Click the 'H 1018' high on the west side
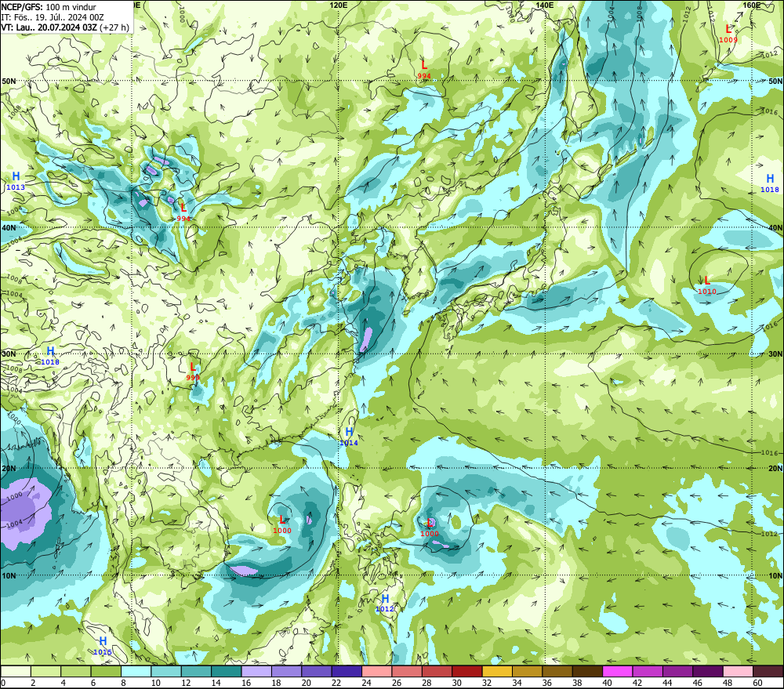 pyautogui.click(x=50, y=356)
